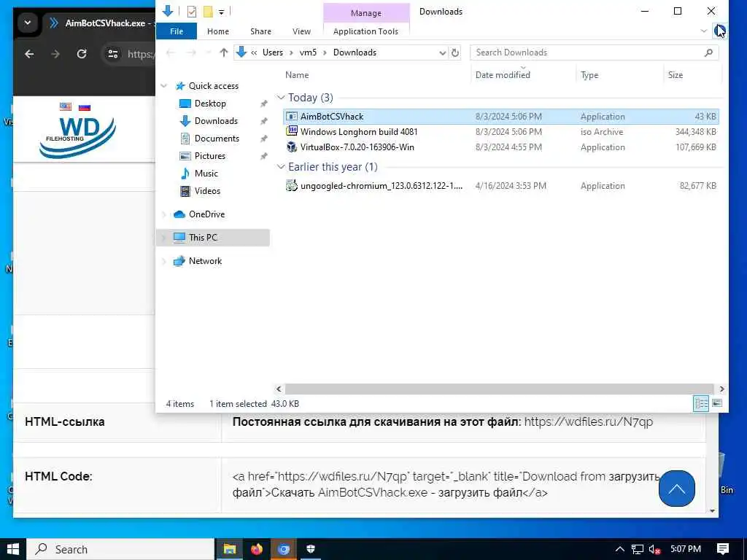The image size is (747, 560).
Task: Open the Windows Start menu
Action: click(x=13, y=549)
